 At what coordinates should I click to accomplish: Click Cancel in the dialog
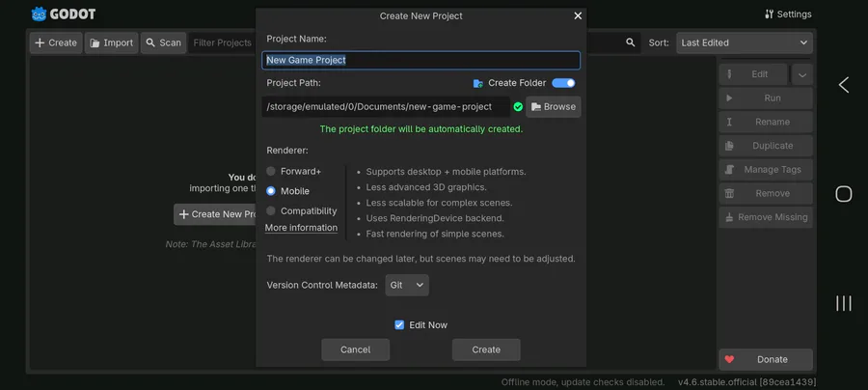[355, 349]
